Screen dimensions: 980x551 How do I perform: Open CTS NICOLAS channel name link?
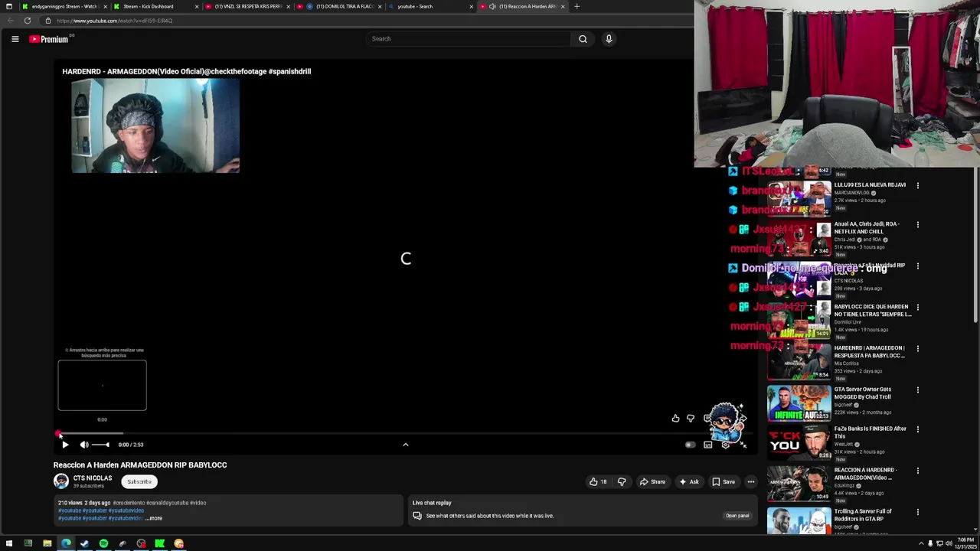click(x=93, y=478)
